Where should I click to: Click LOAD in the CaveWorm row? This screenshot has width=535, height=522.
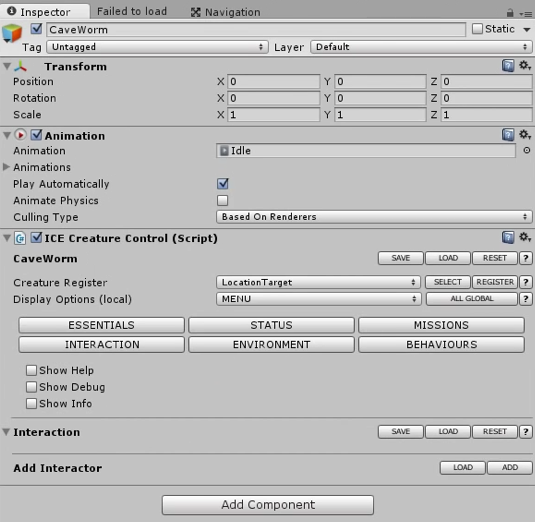448,258
